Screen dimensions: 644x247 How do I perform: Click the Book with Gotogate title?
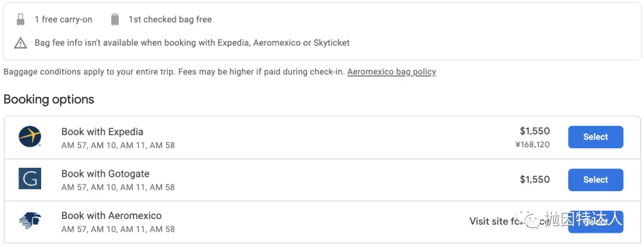point(105,174)
